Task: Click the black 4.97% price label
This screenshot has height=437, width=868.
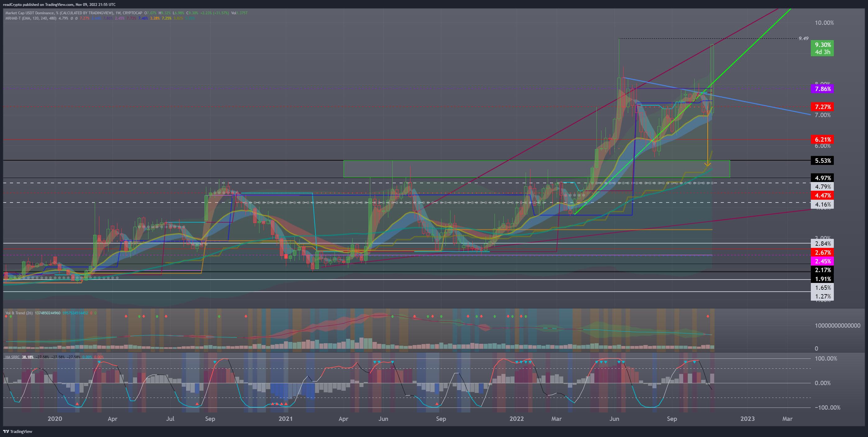Action: 823,178
